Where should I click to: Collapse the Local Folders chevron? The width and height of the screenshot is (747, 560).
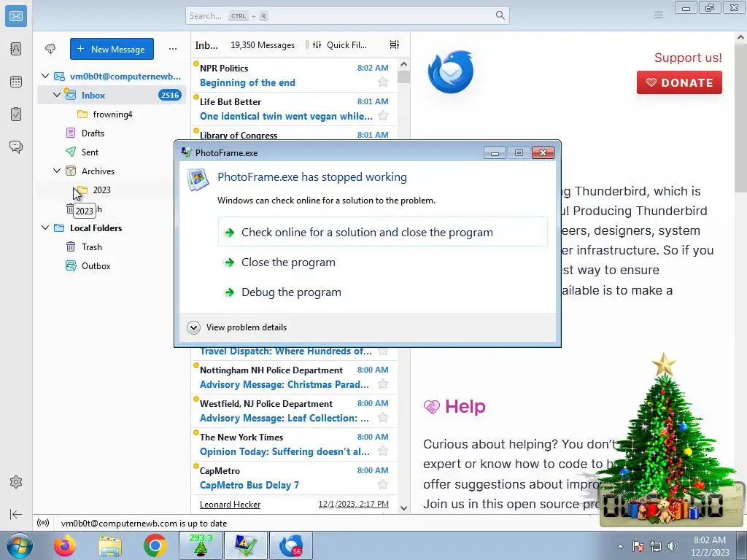click(45, 227)
